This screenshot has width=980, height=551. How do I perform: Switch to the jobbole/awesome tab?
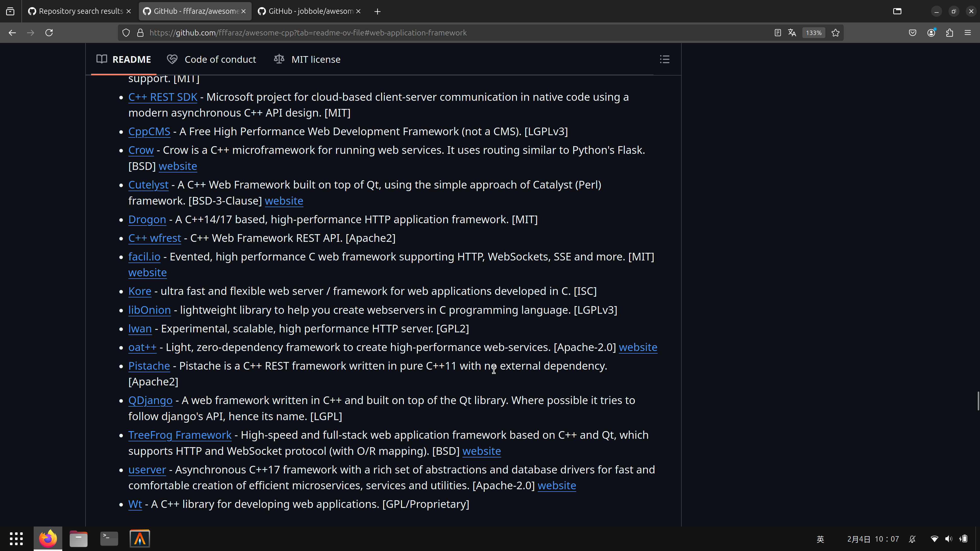tap(308, 11)
